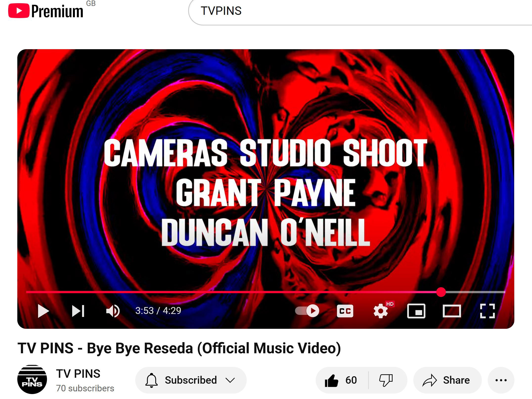The width and height of the screenshot is (532, 399).
Task: Open the more actions three-dot menu
Action: (x=501, y=380)
